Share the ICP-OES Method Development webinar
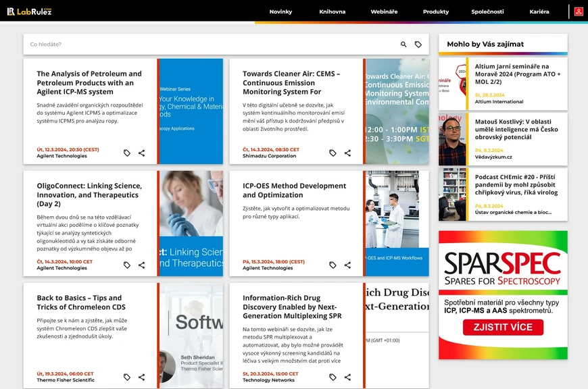588x389 pixels. point(347,265)
